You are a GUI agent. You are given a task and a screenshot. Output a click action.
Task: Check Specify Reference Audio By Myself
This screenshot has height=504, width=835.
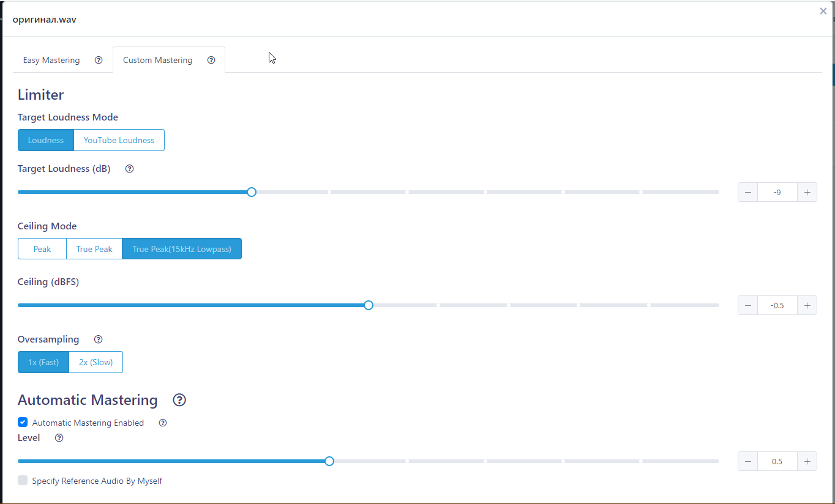point(23,480)
